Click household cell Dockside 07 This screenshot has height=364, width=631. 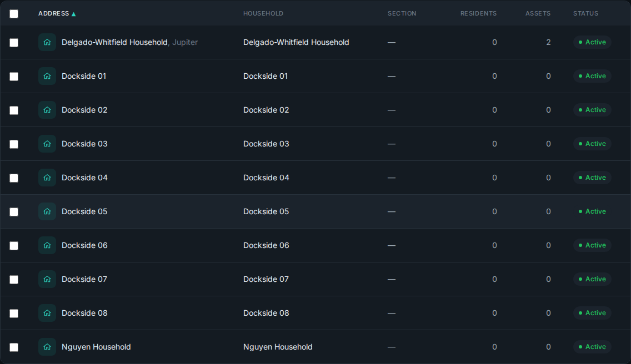(x=266, y=279)
